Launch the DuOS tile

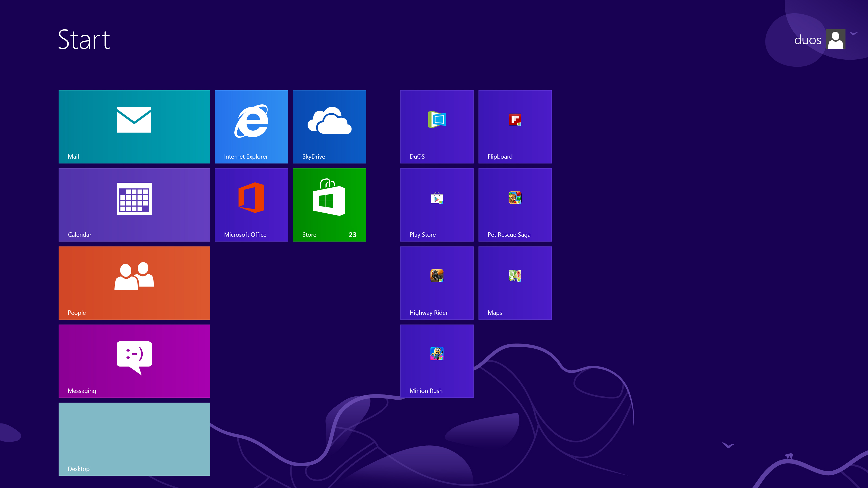point(437,127)
